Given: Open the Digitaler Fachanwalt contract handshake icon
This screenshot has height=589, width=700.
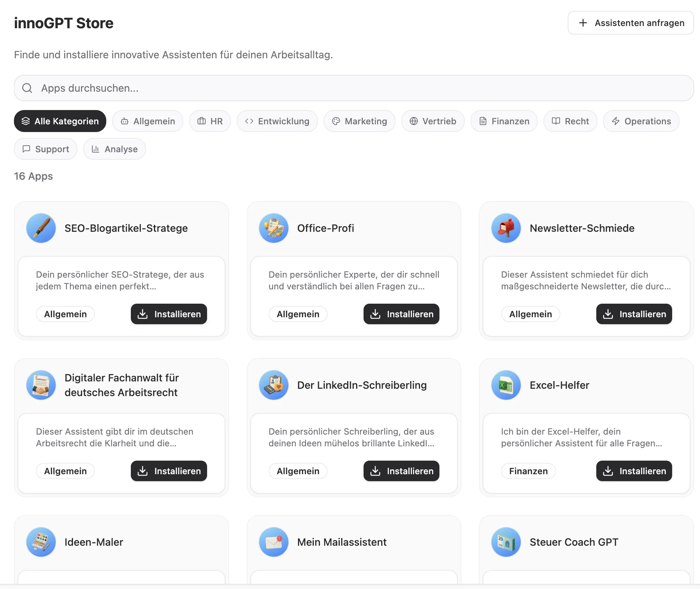Looking at the screenshot, I should (x=41, y=385).
